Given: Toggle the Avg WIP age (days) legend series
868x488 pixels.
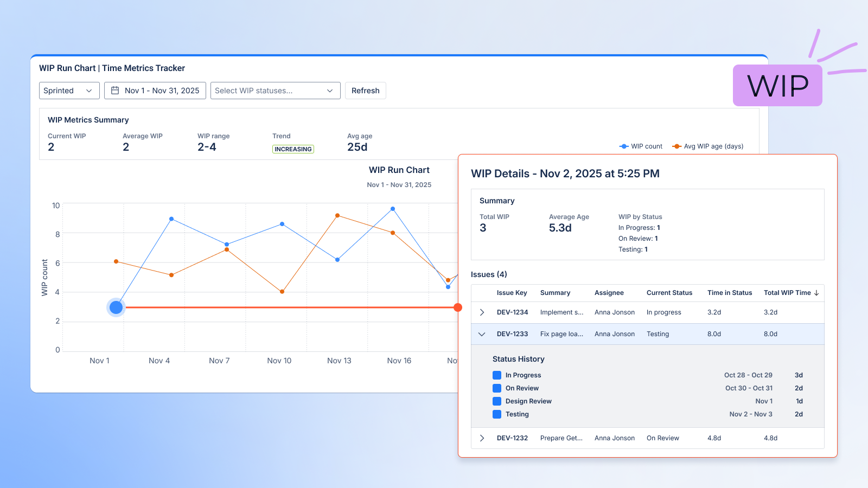Looking at the screenshot, I should (708, 146).
